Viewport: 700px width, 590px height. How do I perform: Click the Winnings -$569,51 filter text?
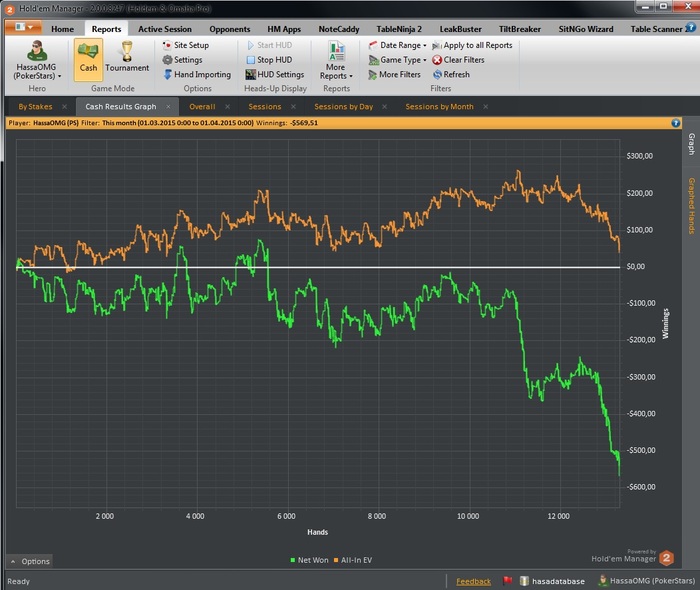287,123
